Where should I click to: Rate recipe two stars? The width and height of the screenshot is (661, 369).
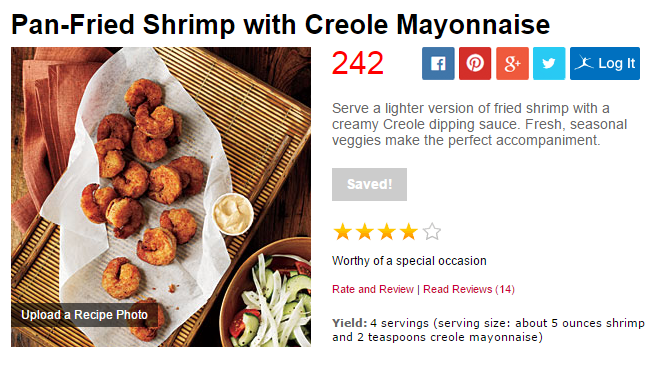365,232
